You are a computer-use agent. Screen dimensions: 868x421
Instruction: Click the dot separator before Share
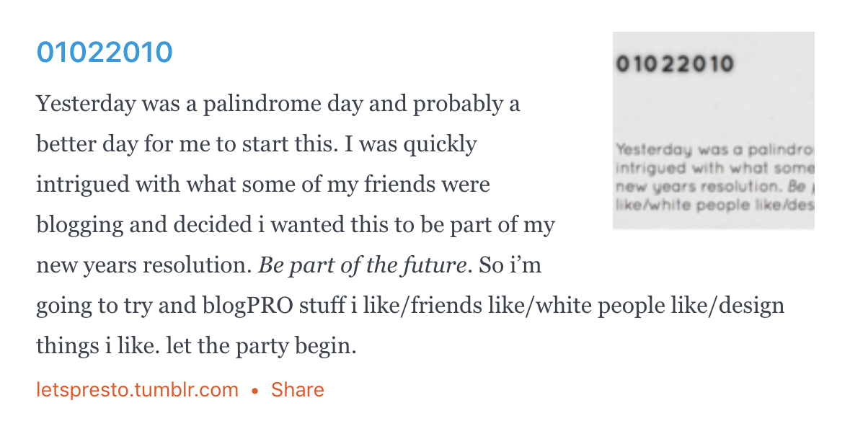(x=254, y=391)
